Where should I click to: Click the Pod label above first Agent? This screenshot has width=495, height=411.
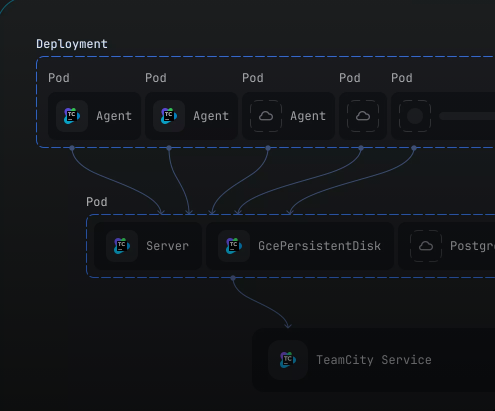[59, 78]
